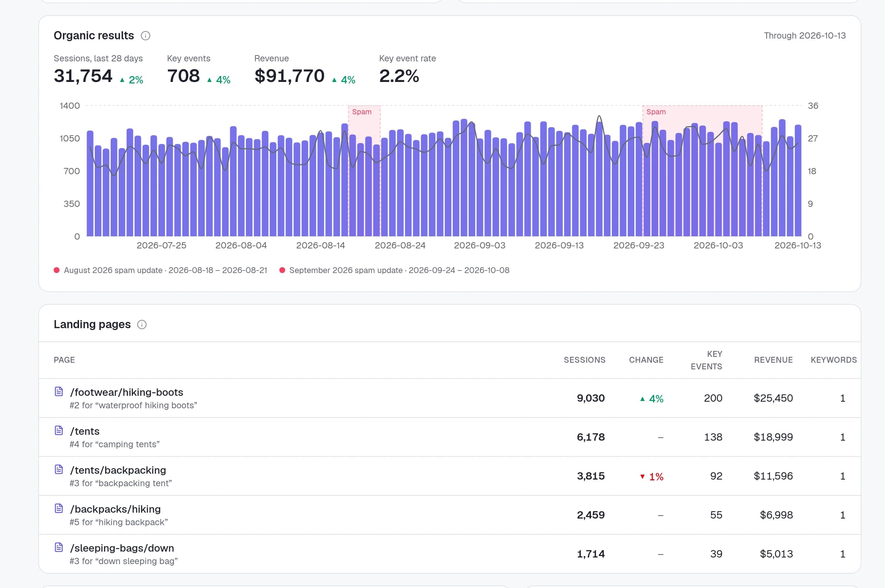Click the red down arrow in /tents/backpacking row
The height and width of the screenshot is (588, 885).
point(642,477)
